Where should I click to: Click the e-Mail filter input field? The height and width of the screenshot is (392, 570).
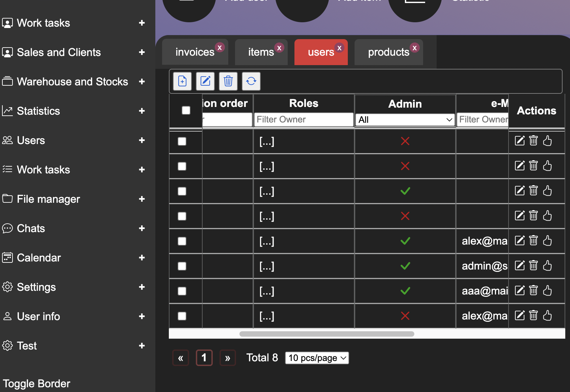pos(483,119)
